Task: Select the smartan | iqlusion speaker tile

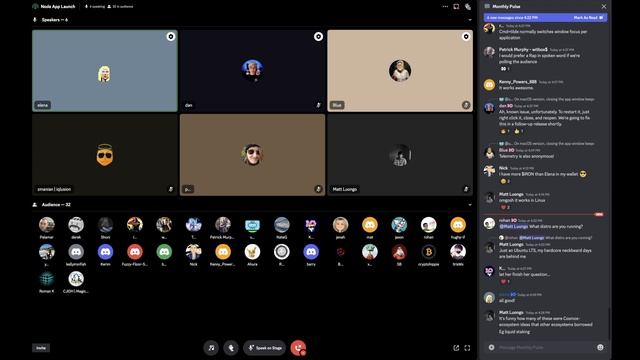Action: click(x=105, y=155)
